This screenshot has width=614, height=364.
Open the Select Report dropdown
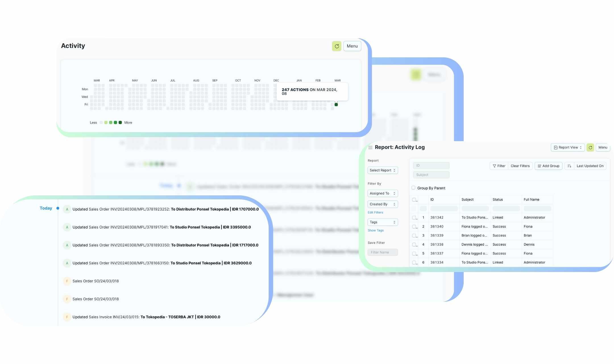tap(382, 170)
